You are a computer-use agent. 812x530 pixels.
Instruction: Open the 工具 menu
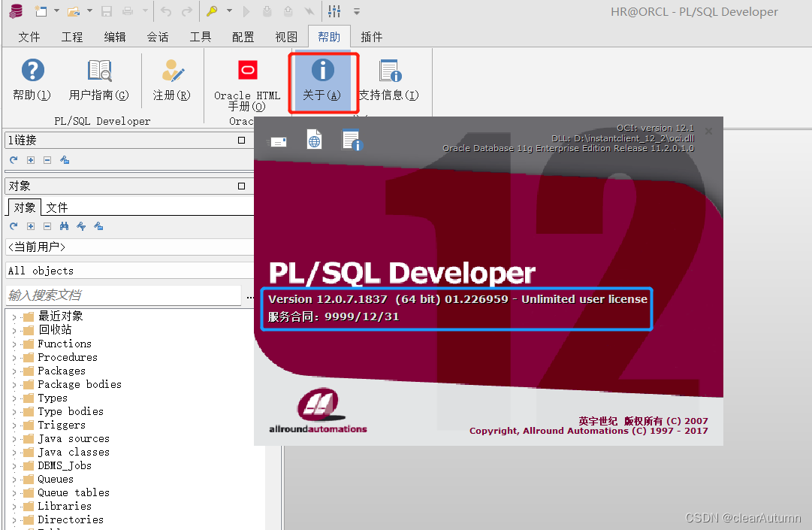point(200,36)
